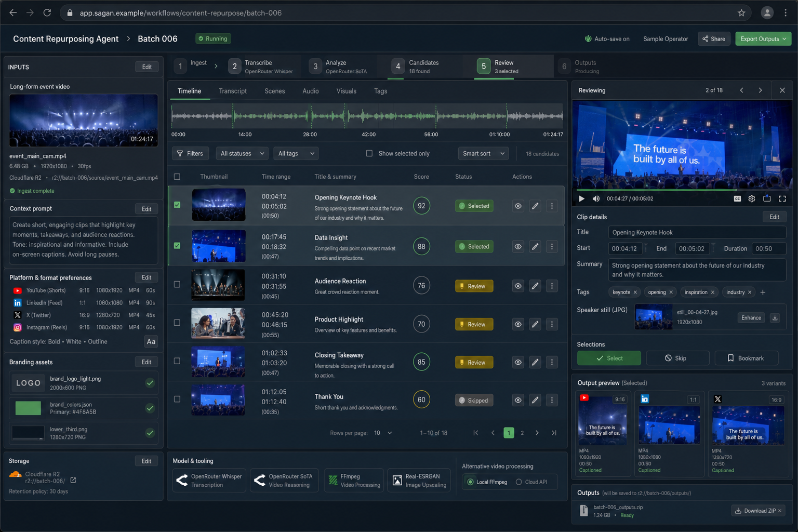Open more options for Audience Reaction row
Viewport: 798px width, 532px height.
coord(552,286)
